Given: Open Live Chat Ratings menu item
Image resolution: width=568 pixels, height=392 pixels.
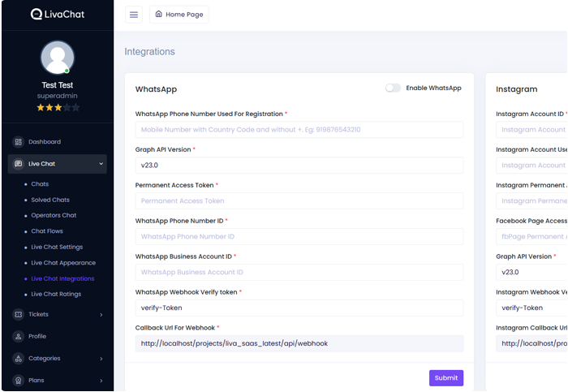Looking at the screenshot, I should 56,294.
